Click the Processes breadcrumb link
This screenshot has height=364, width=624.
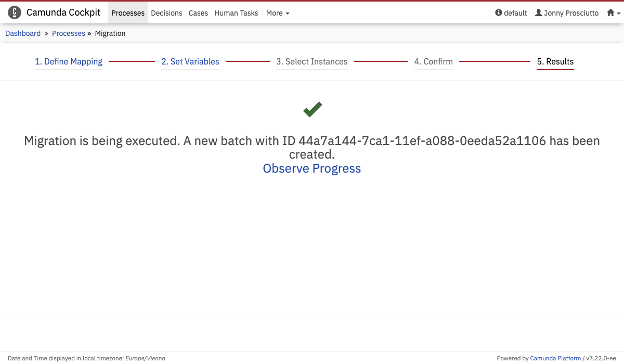click(x=69, y=33)
